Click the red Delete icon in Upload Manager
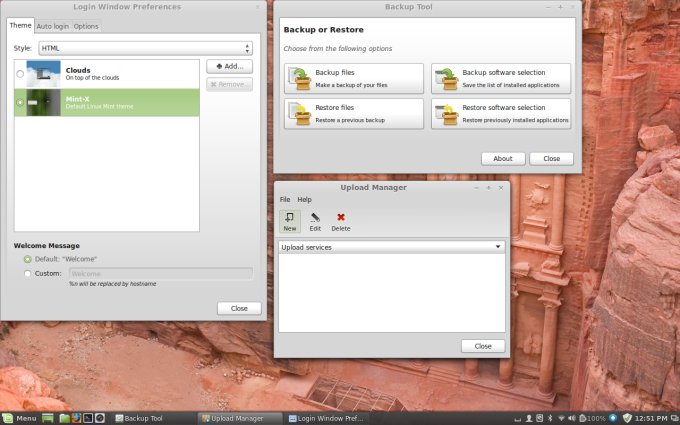 pyautogui.click(x=341, y=220)
